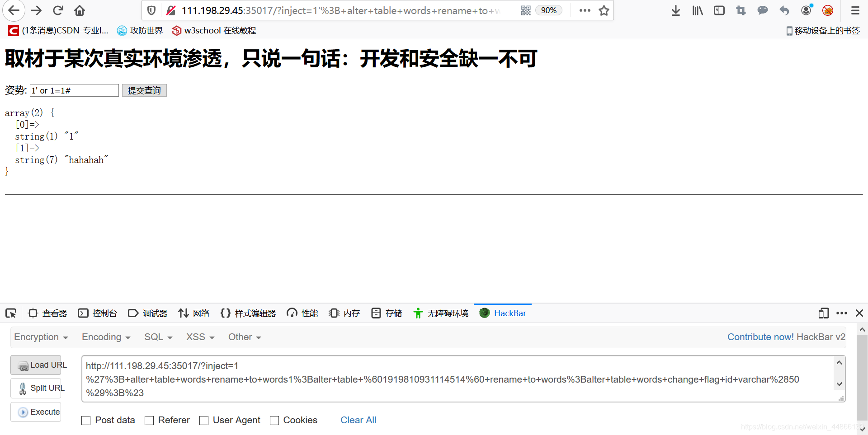Go back to the previous page
Screen dimensions: 868x435
pyautogui.click(x=14, y=10)
